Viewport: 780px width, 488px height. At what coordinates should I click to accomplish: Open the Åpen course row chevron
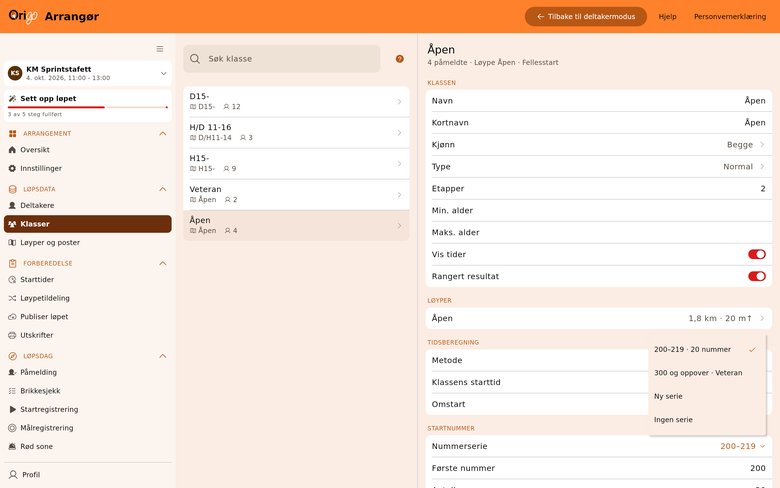pyautogui.click(x=762, y=318)
